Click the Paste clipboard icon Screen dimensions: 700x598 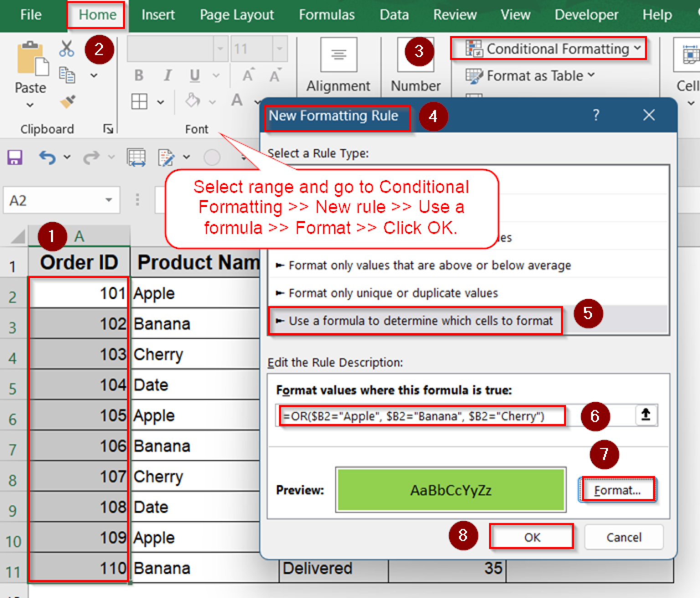point(31,59)
